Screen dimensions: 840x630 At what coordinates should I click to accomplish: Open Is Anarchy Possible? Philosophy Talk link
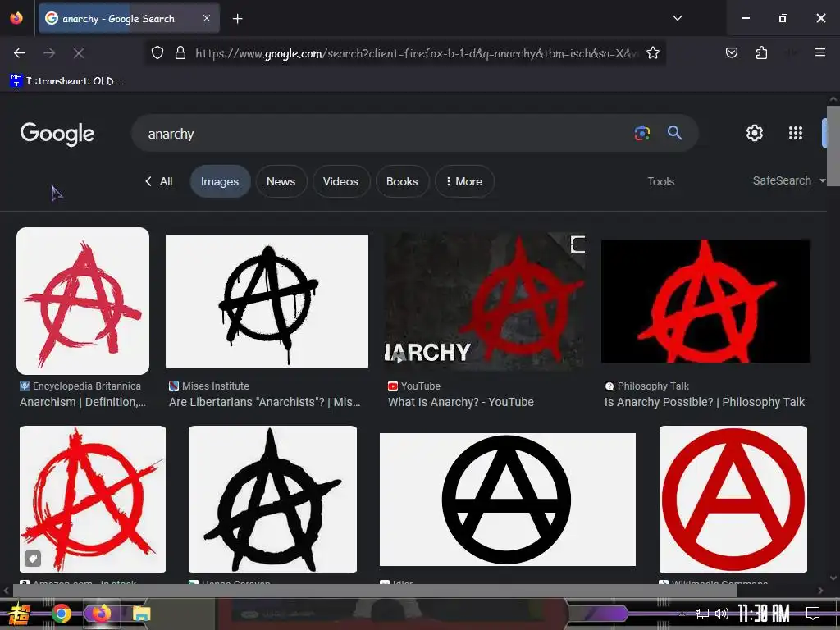[x=705, y=402]
